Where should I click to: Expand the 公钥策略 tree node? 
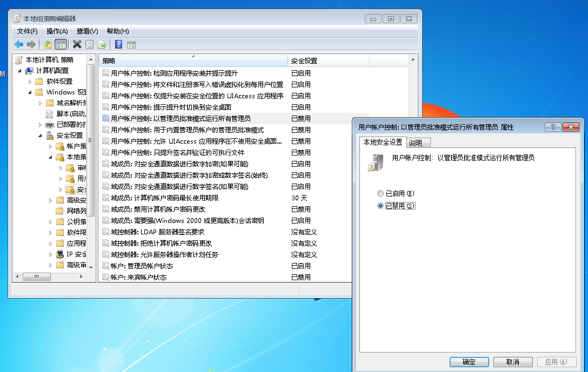point(51,222)
